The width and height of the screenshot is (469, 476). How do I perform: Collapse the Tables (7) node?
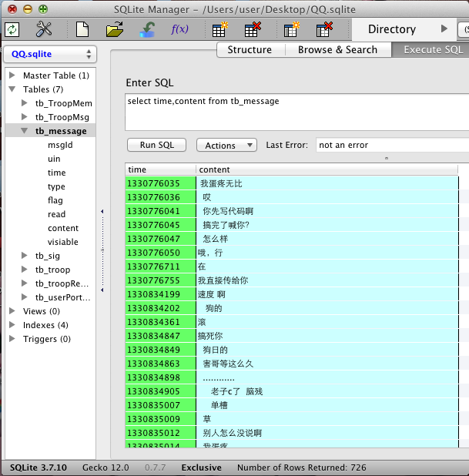coord(12,89)
